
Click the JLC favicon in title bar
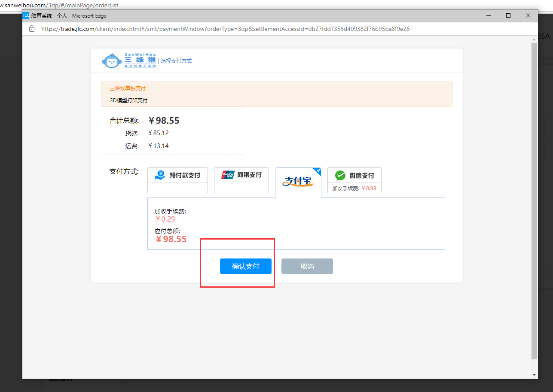[26, 15]
